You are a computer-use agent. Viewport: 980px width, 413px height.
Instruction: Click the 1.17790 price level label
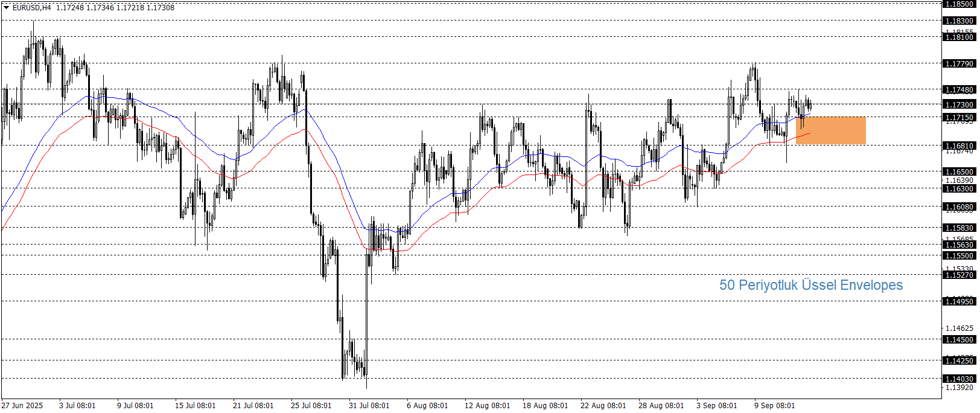(959, 63)
